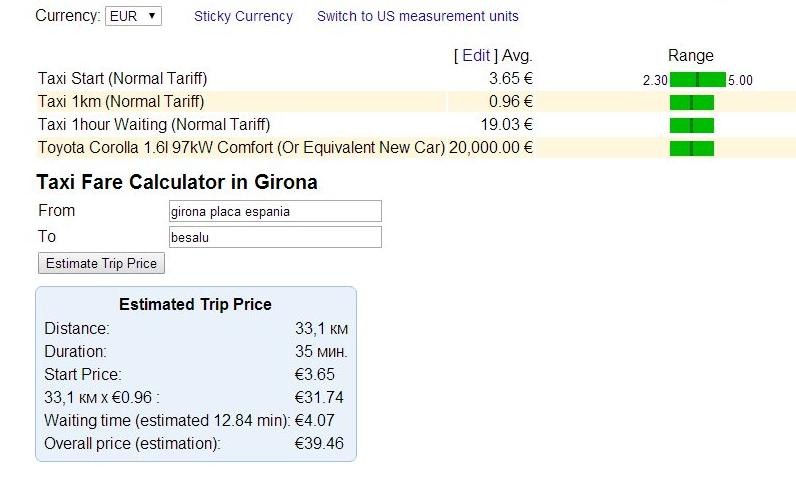The width and height of the screenshot is (796, 495).
Task: Select the Toyota Corolla row label
Action: [241, 148]
